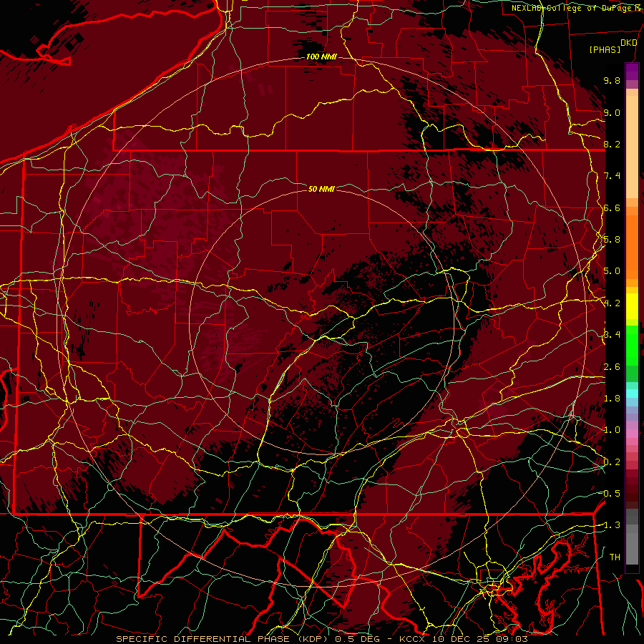
Task: Click the cyan segment of the color bar
Action: tap(632, 394)
